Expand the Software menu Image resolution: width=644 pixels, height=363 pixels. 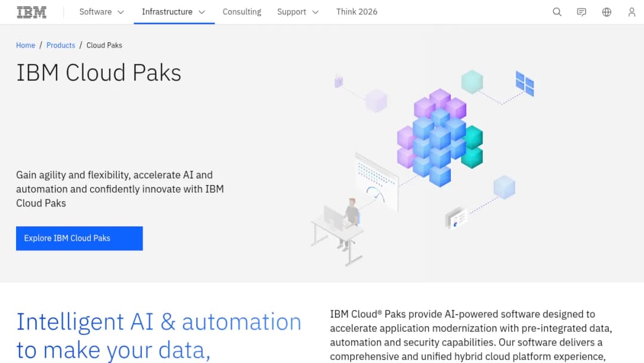101,12
